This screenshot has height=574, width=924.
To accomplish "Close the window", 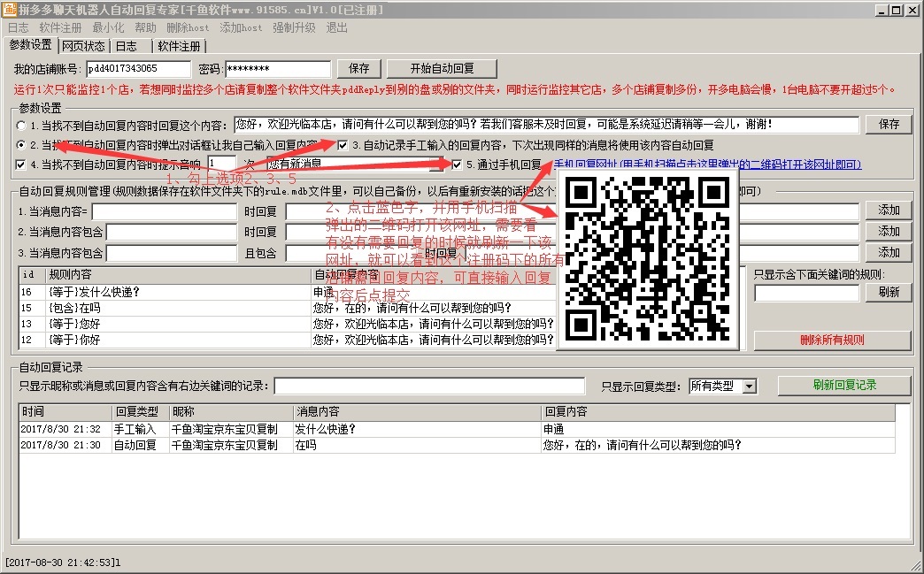I will coord(911,10).
